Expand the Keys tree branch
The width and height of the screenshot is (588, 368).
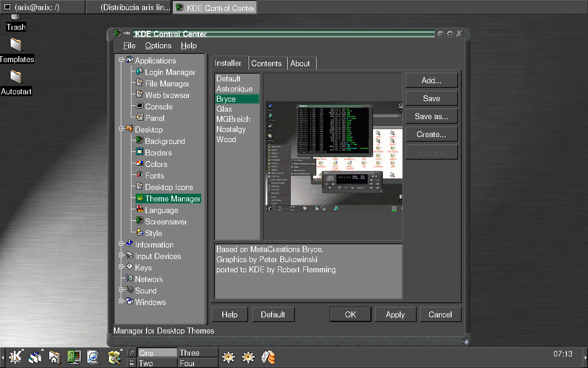pos(121,267)
